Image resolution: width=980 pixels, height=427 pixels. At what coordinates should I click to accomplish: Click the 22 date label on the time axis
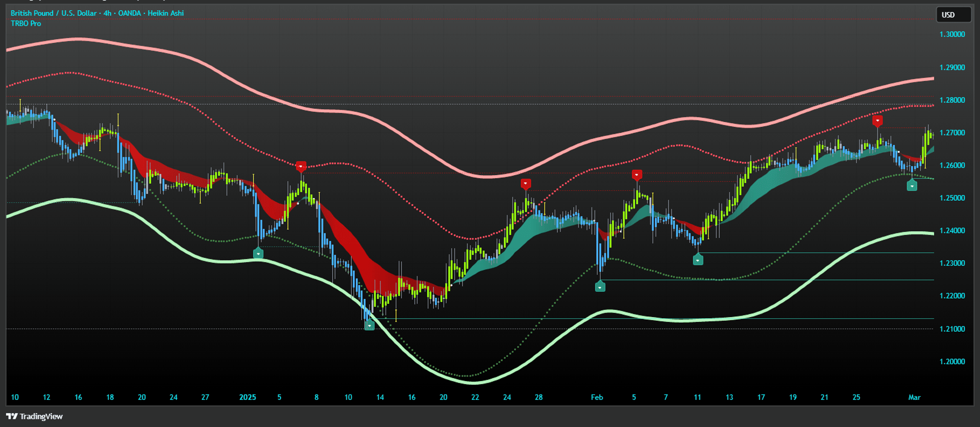(475, 397)
